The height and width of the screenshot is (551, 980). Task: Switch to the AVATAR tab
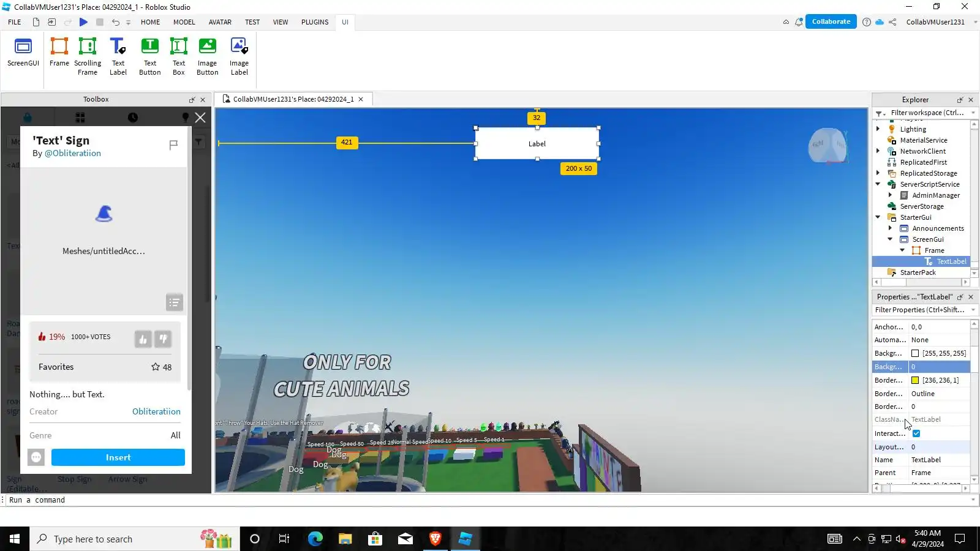click(x=220, y=22)
